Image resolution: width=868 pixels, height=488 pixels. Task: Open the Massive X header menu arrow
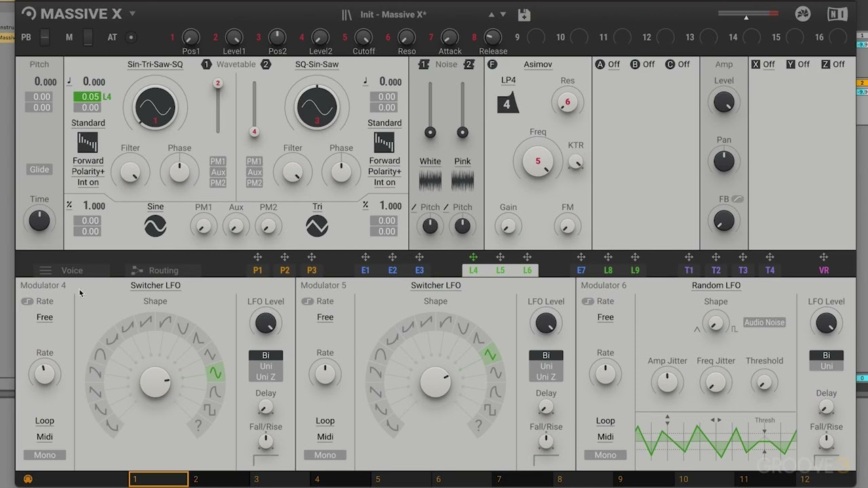pyautogui.click(x=132, y=14)
